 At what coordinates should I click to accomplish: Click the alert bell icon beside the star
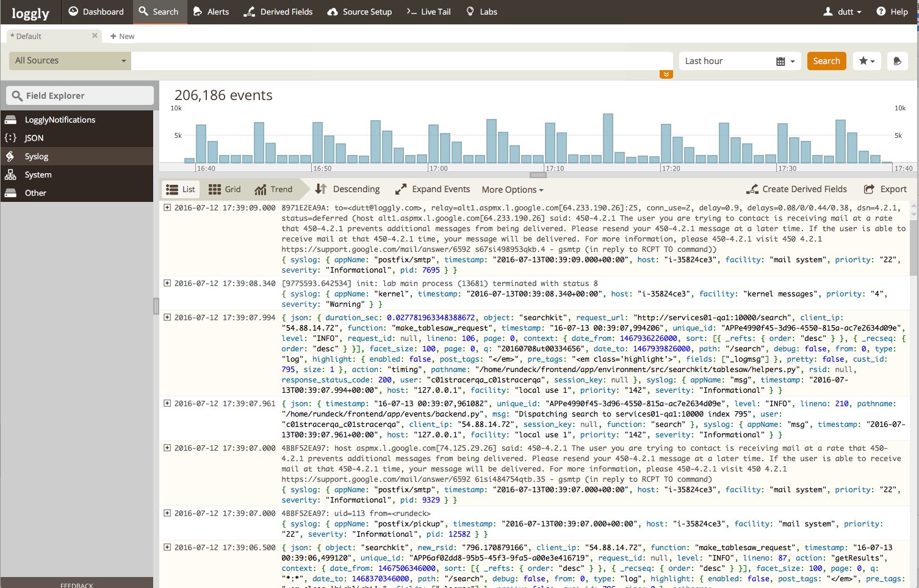click(x=896, y=61)
